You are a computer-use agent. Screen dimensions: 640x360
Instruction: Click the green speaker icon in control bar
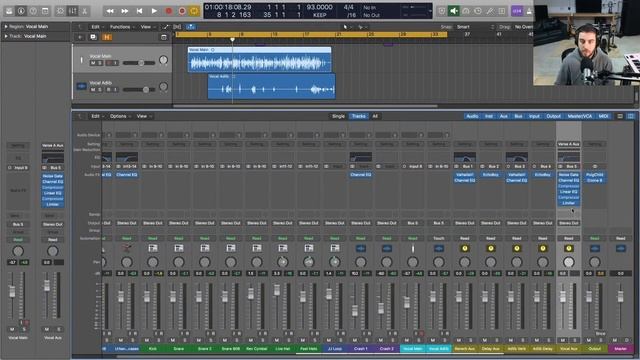453,11
